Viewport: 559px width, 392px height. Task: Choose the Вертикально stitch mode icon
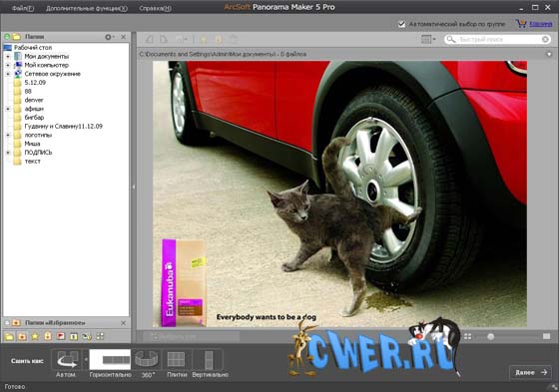click(x=209, y=359)
